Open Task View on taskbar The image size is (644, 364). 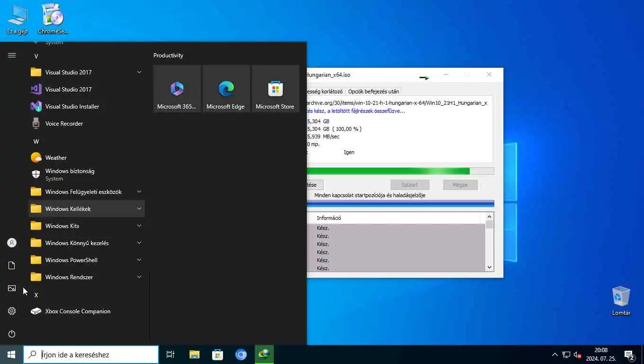click(x=170, y=355)
